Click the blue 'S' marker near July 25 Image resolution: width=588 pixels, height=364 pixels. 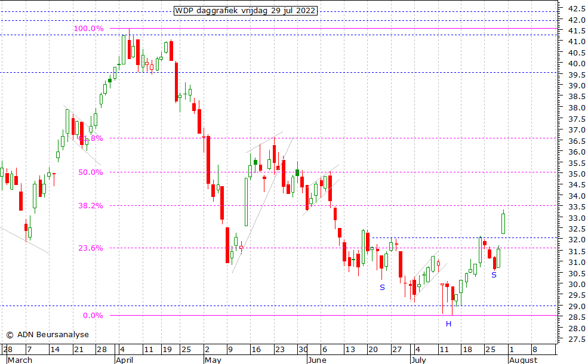point(494,274)
